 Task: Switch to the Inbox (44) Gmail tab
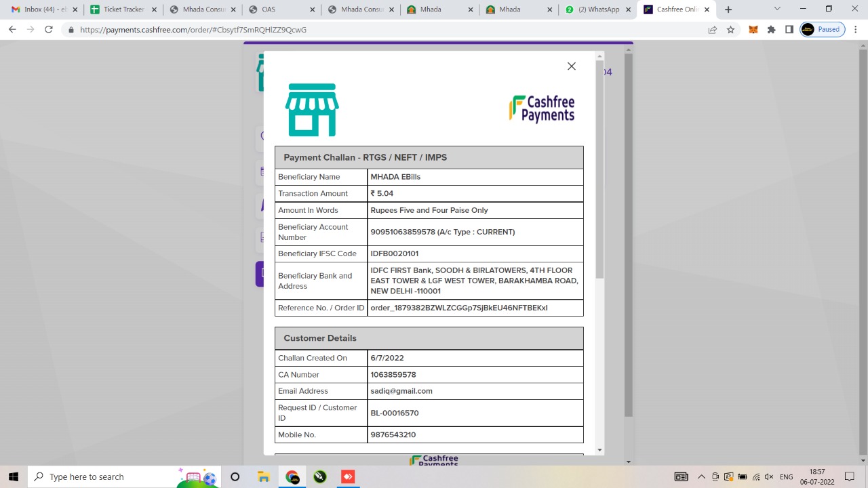[43, 9]
